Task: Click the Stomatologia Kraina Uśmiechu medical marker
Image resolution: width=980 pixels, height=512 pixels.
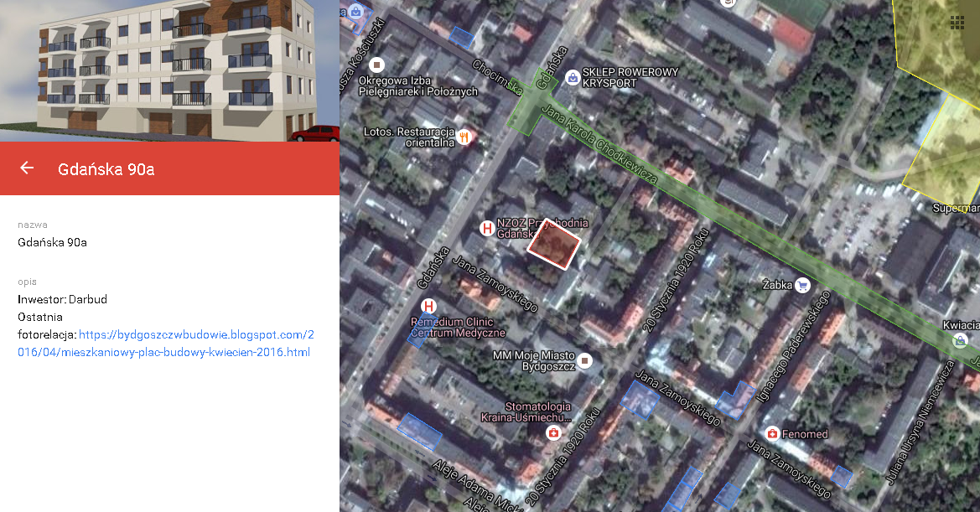Action: [x=553, y=432]
